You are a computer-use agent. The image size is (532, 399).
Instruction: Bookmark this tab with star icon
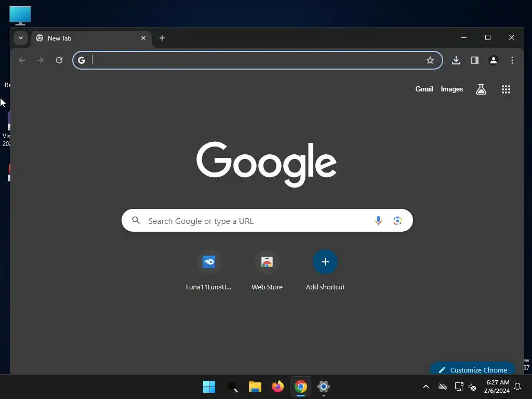430,60
